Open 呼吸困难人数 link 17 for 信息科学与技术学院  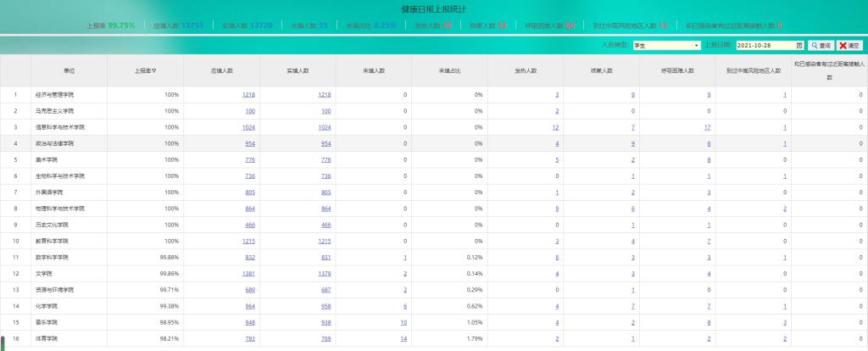707,127
